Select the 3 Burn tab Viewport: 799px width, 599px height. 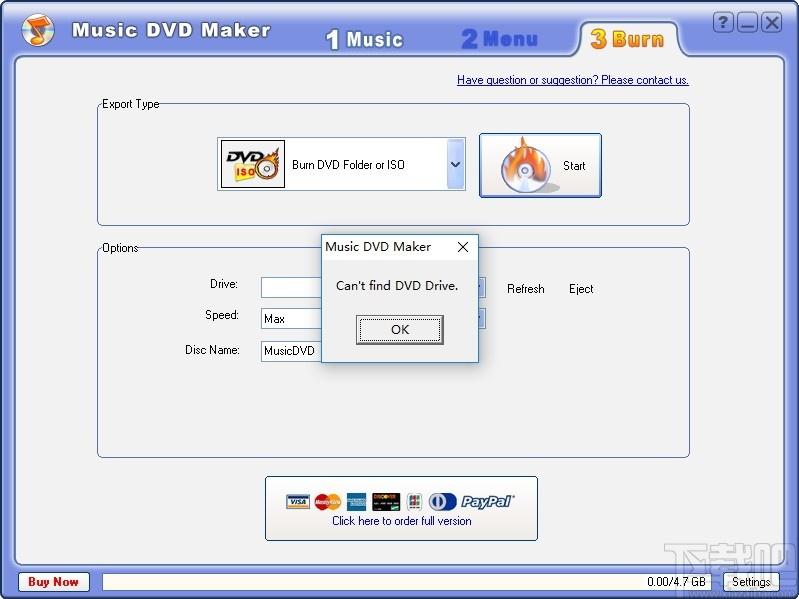coord(627,39)
